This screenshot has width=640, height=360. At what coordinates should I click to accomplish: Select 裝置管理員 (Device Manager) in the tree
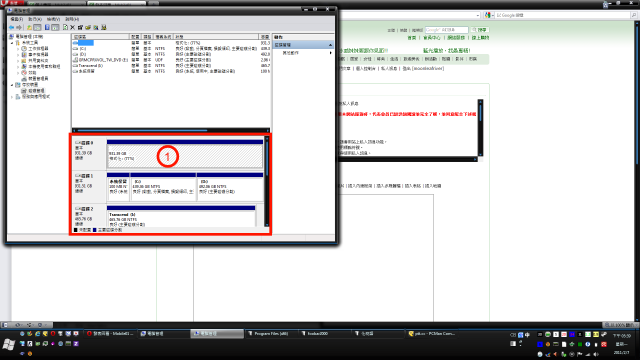[x=38, y=78]
